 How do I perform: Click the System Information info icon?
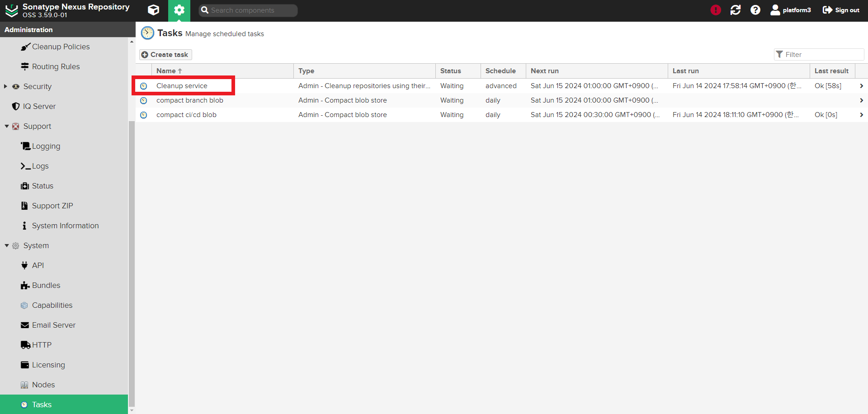(24, 226)
